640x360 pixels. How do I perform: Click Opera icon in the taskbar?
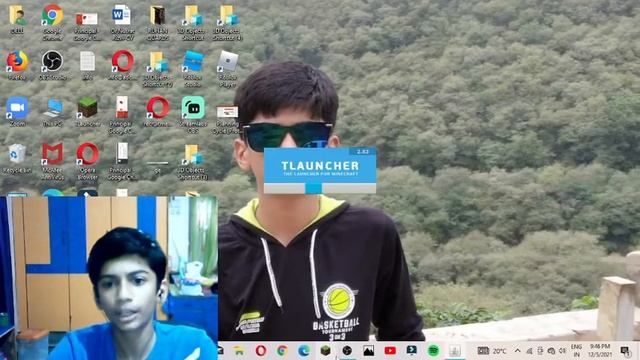tap(261, 351)
